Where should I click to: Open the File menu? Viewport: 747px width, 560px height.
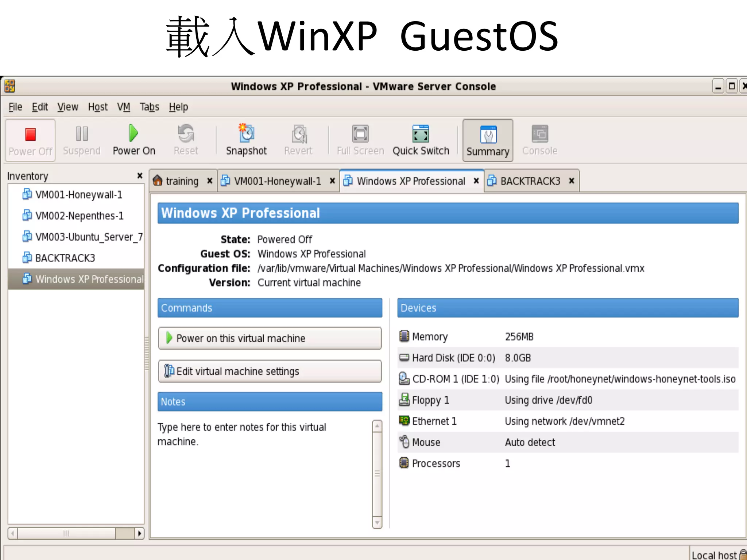(x=15, y=107)
